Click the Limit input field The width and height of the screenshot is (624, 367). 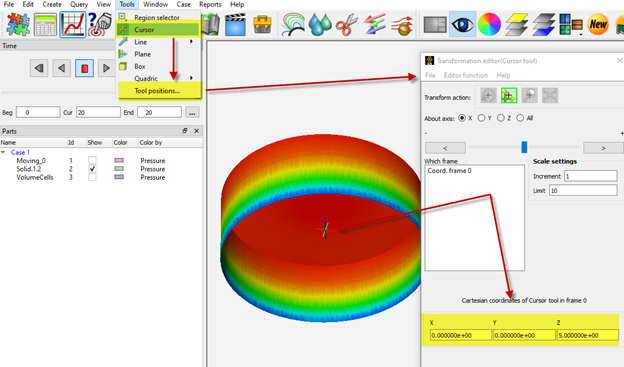[583, 190]
